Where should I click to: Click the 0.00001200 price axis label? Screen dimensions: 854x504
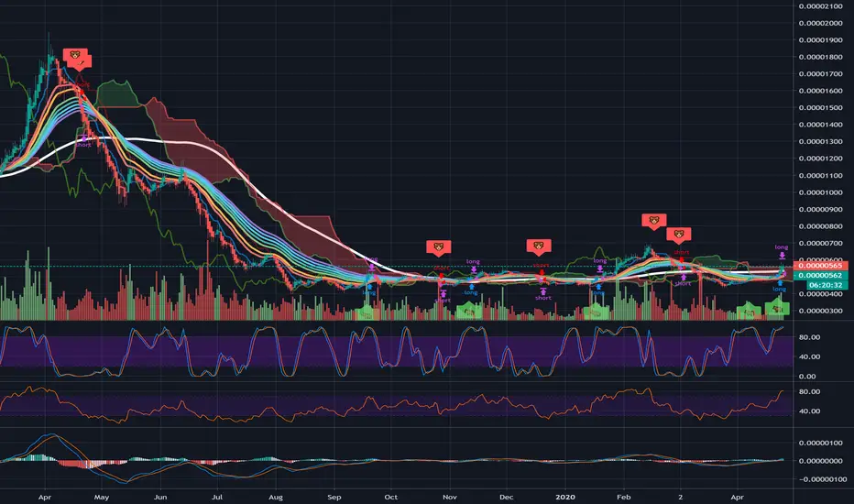click(820, 159)
